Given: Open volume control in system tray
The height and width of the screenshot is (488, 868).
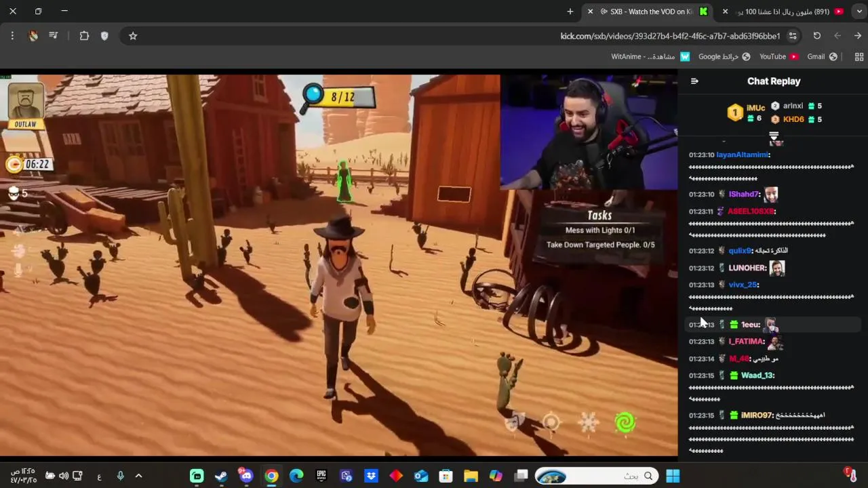Looking at the screenshot, I should tap(64, 476).
